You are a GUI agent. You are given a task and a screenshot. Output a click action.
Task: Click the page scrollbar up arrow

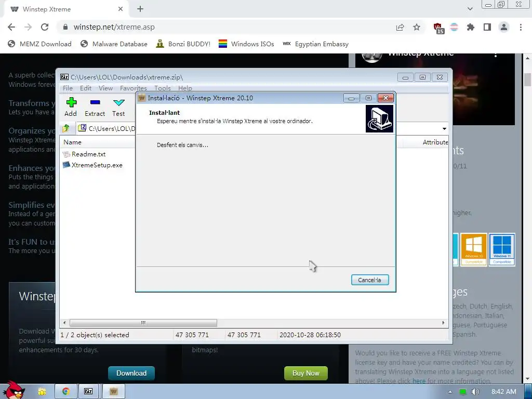pyautogui.click(x=528, y=58)
